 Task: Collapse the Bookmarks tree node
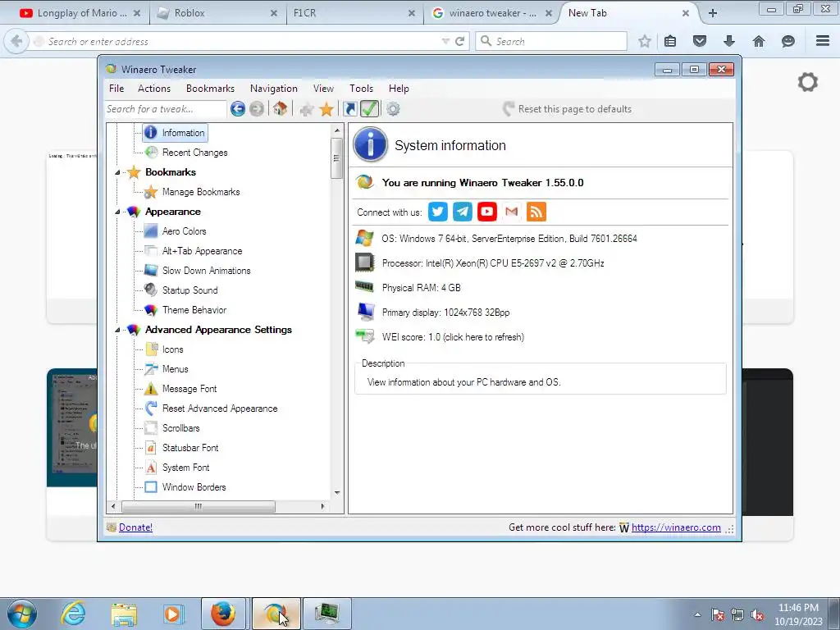(117, 172)
